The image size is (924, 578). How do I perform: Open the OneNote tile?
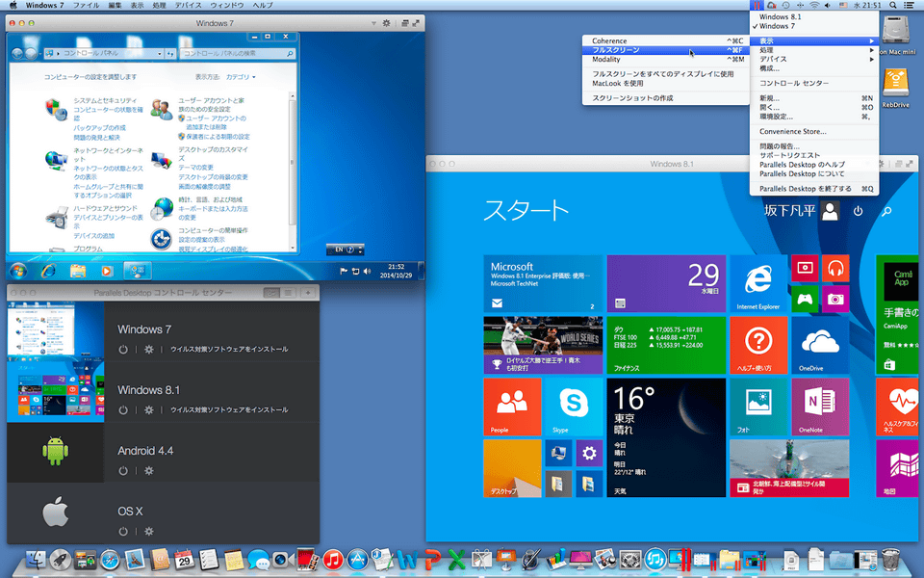point(820,407)
